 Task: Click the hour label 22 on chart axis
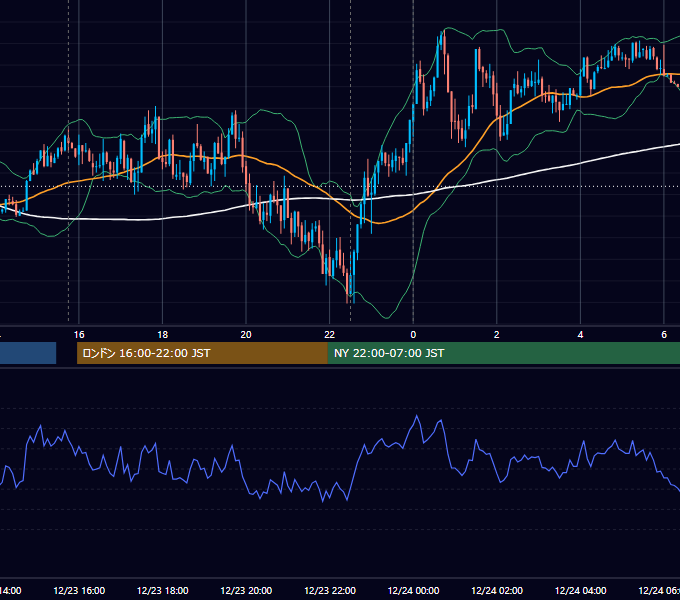pyautogui.click(x=330, y=335)
